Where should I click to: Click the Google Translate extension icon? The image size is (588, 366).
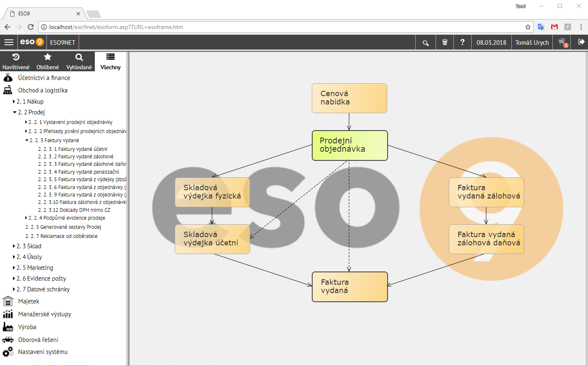tap(541, 27)
